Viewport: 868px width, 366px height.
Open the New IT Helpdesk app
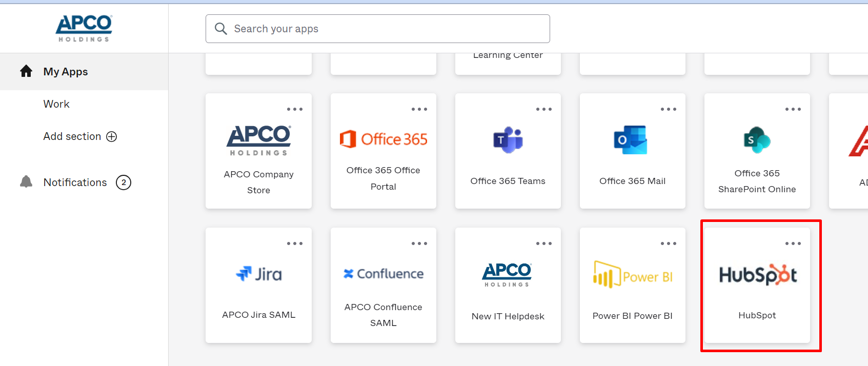(508, 286)
